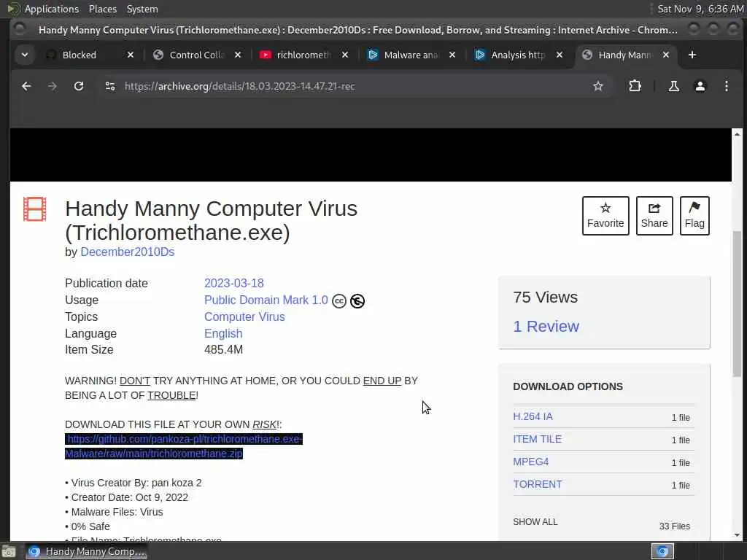Open a new tab with plus button

pos(692,55)
